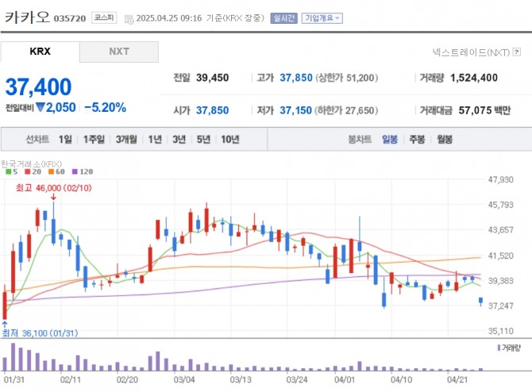Screen dimensions: 532x392
Task: Select the 3년 line chart period
Action: tap(179, 139)
